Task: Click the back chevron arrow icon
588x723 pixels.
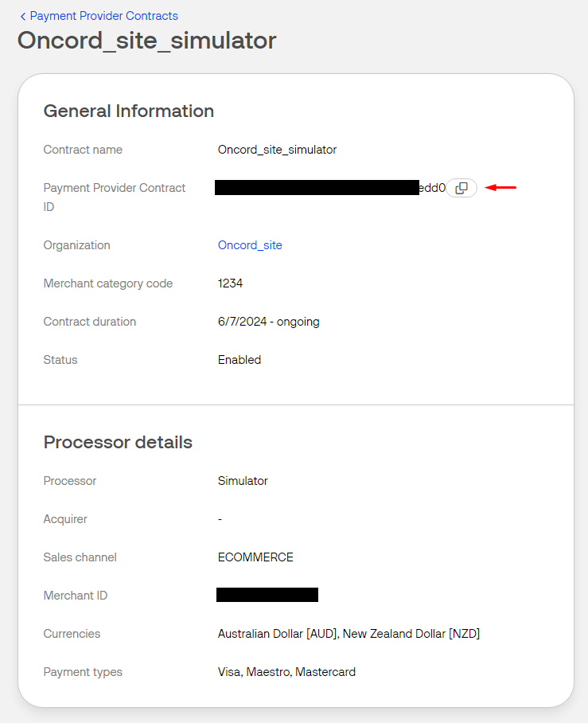Action: pyautogui.click(x=23, y=16)
